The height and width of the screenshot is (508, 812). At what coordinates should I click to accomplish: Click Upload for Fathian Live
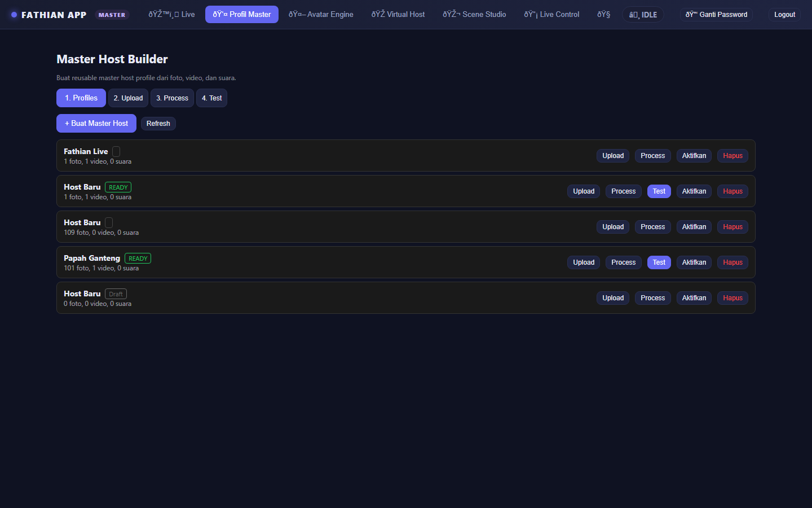point(613,156)
